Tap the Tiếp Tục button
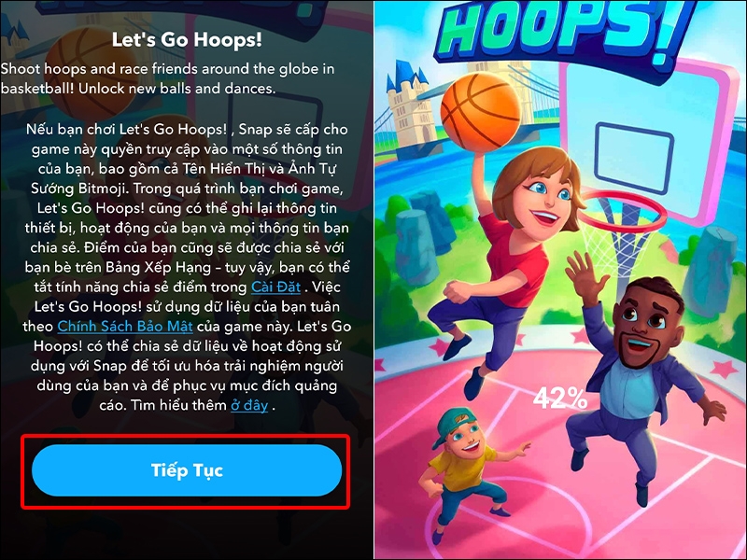This screenshot has width=747, height=560. click(187, 470)
